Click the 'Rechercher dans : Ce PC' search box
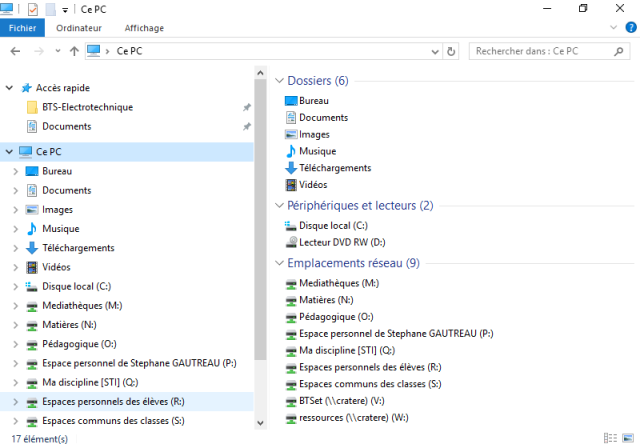640x448 pixels. 549,51
